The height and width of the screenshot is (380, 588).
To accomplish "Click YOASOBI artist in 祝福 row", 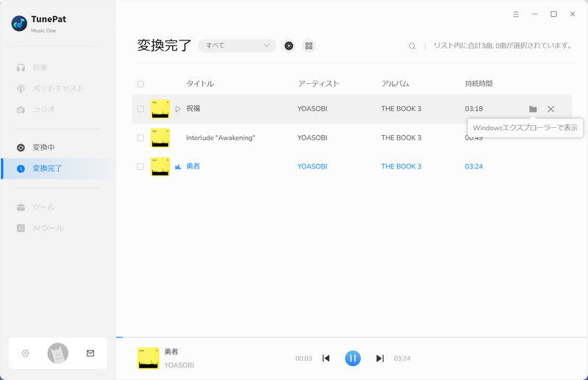I will pos(312,109).
